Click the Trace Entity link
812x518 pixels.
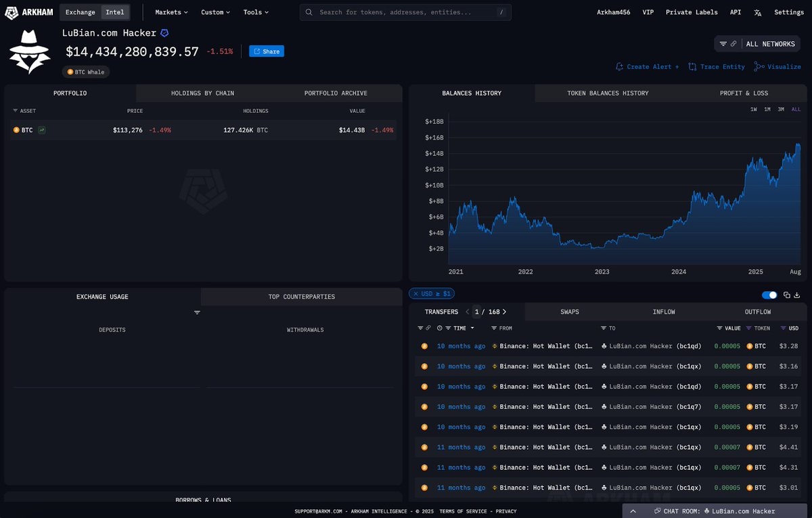click(717, 67)
